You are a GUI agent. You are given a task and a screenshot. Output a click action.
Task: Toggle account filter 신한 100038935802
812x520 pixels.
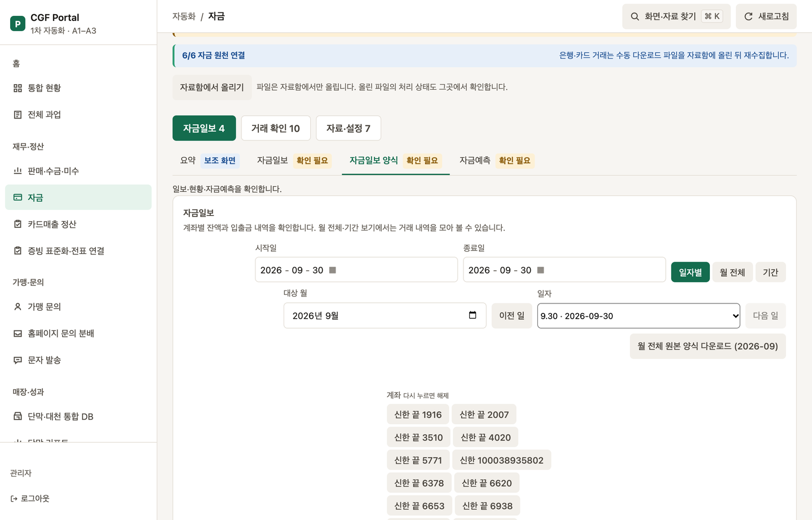click(502, 460)
